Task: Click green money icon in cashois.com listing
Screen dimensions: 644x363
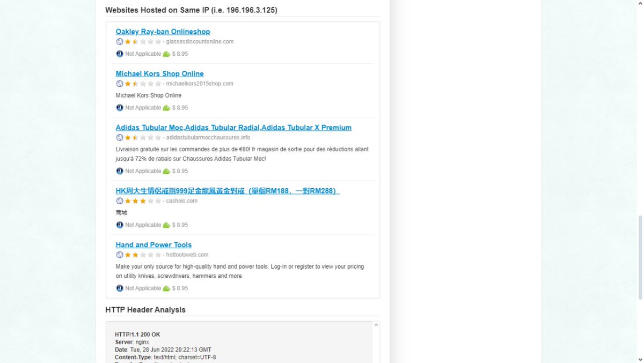Action: [166, 225]
